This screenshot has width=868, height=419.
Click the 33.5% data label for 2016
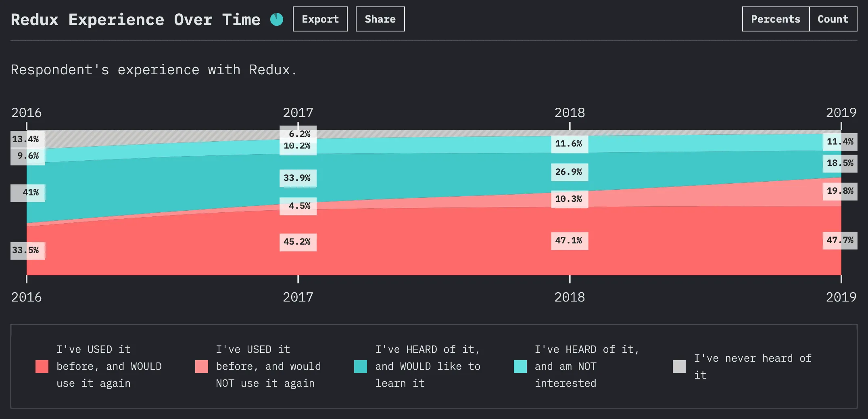coord(27,250)
